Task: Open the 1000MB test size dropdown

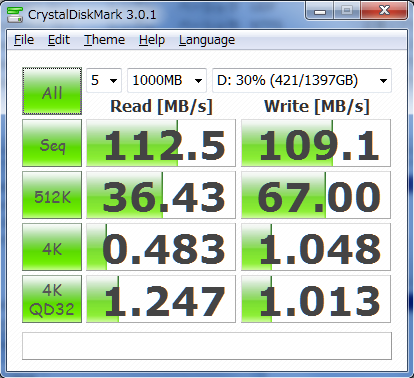Action: click(167, 80)
